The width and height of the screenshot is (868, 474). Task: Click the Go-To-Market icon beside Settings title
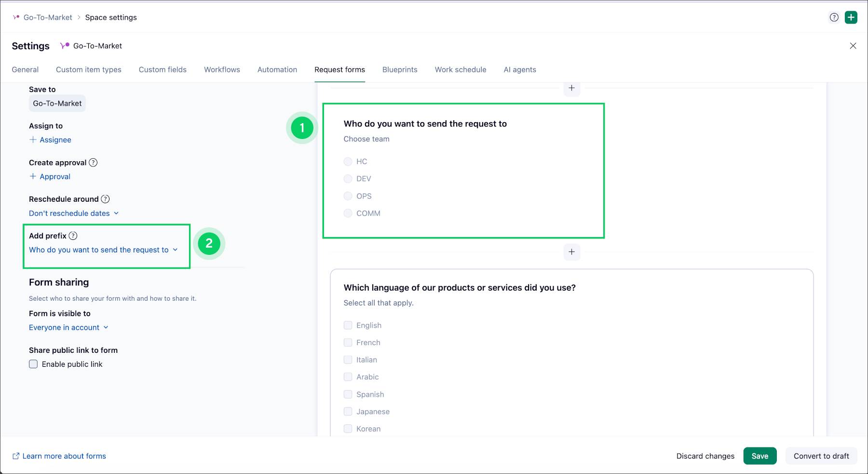click(65, 46)
